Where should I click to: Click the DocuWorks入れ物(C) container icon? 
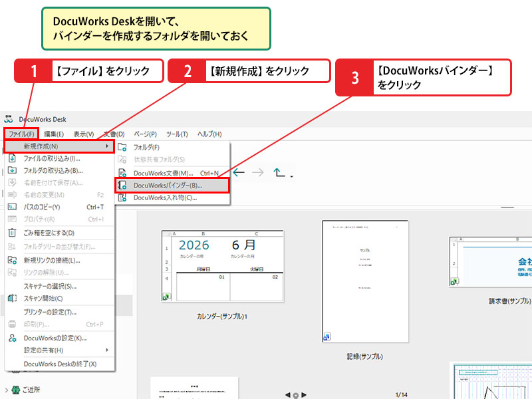(x=122, y=198)
